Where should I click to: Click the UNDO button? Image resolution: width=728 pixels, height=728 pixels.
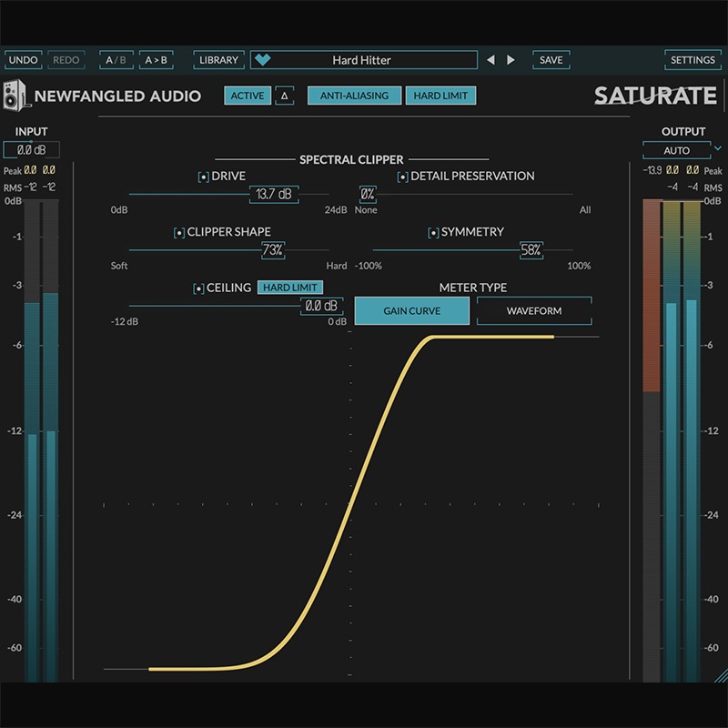pos(24,60)
